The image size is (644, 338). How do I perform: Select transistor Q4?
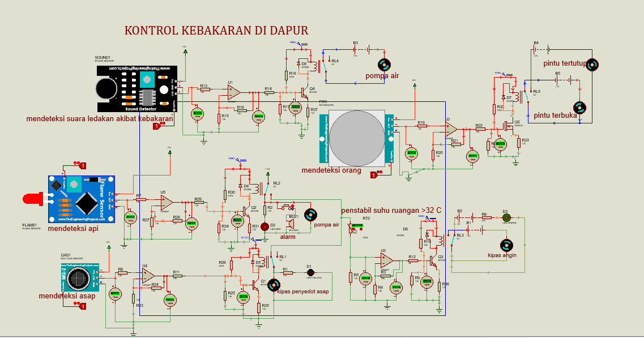(x=304, y=93)
